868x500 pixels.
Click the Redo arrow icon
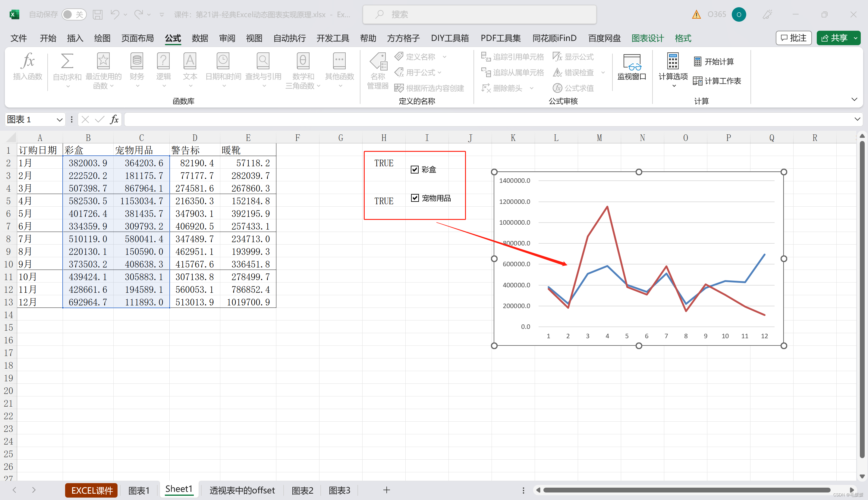tap(138, 14)
